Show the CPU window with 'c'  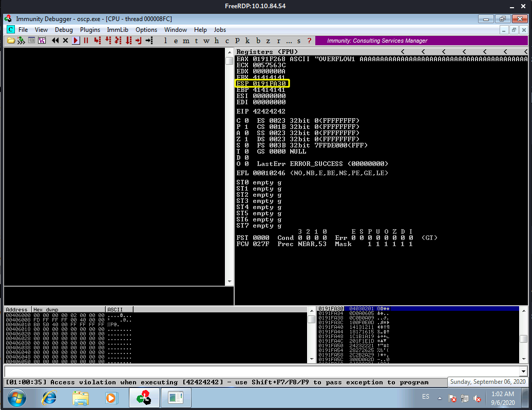point(227,41)
